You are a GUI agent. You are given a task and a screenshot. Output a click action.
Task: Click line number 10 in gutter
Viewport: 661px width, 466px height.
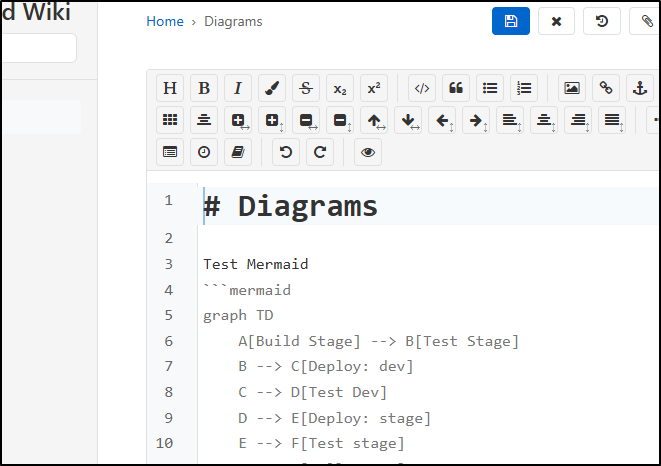(164, 443)
